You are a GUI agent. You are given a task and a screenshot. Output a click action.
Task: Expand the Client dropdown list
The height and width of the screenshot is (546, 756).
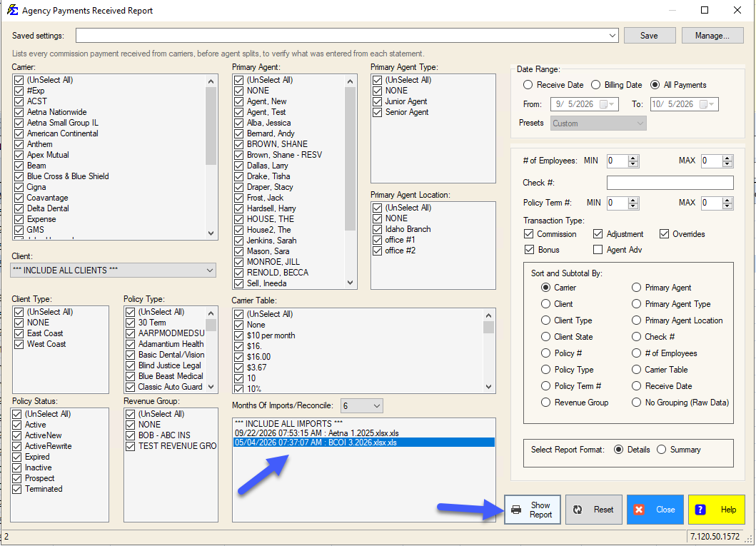pos(210,271)
